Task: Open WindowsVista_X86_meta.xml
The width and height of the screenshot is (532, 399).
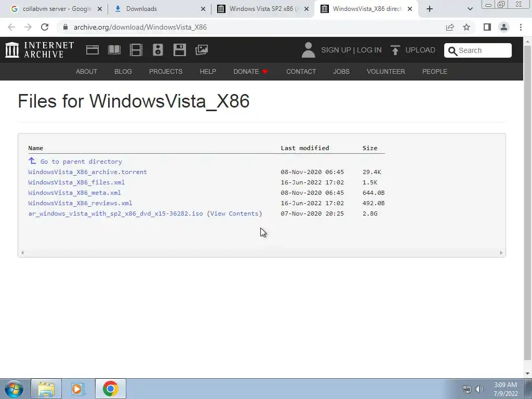Action: (x=75, y=193)
